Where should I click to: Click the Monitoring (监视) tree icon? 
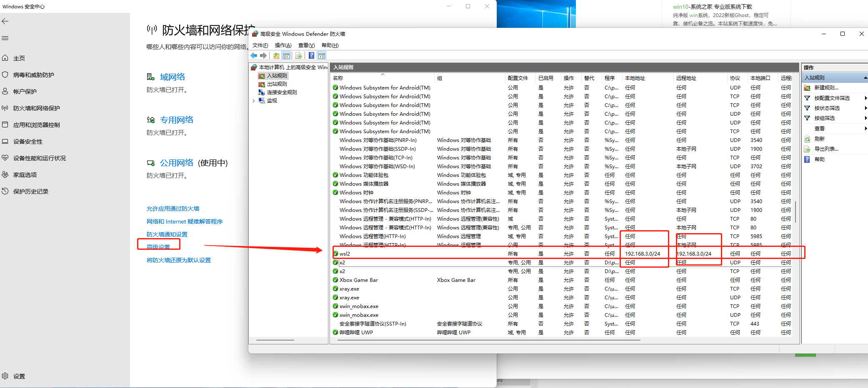point(262,101)
